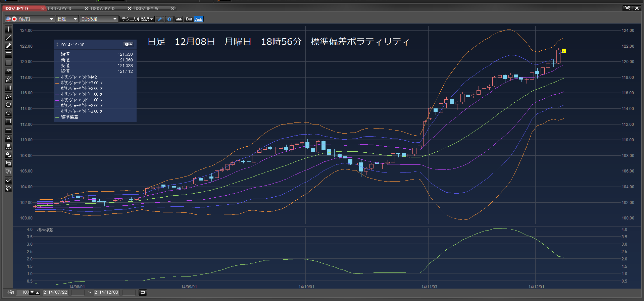Click the ボリンジャーバンド-1.00σ legend entry
This screenshot has height=301, width=644.
pyautogui.click(x=79, y=100)
